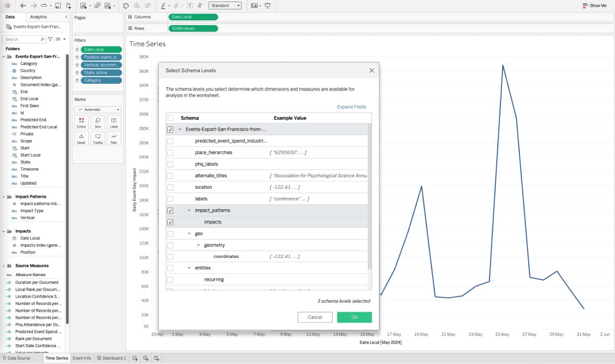Click the OK button in dialog
The width and height of the screenshot is (615, 364).
pyautogui.click(x=354, y=317)
